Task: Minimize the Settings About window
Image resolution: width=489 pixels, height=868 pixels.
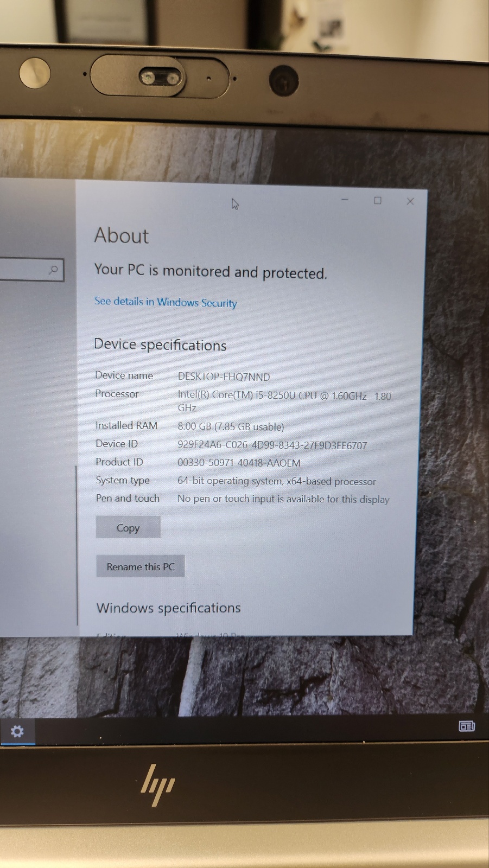Action: (x=345, y=200)
